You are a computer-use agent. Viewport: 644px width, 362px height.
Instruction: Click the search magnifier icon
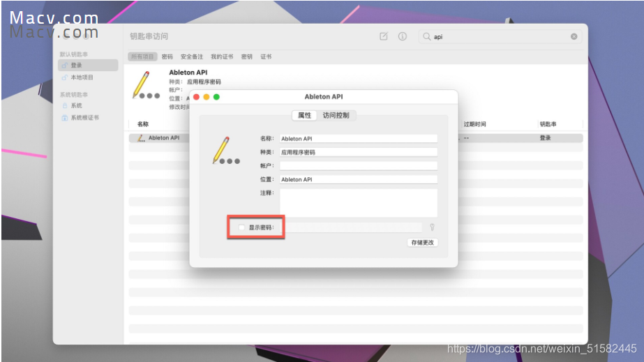pos(427,36)
